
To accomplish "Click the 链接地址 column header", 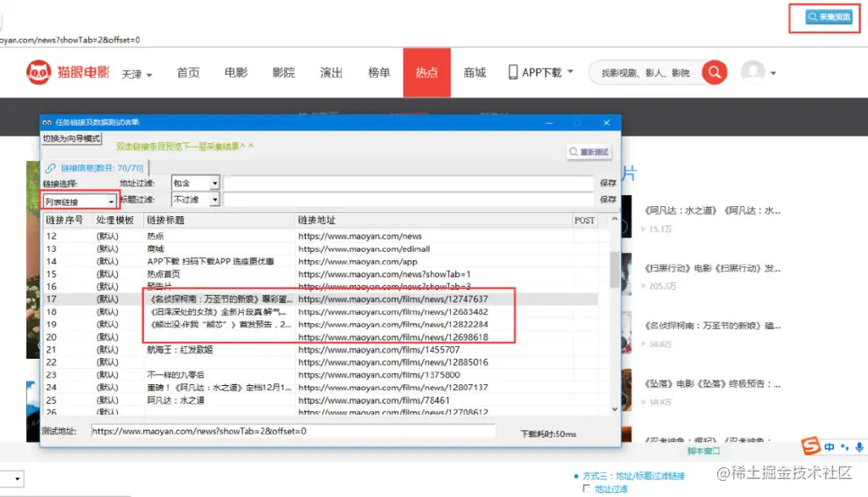I will (x=433, y=220).
